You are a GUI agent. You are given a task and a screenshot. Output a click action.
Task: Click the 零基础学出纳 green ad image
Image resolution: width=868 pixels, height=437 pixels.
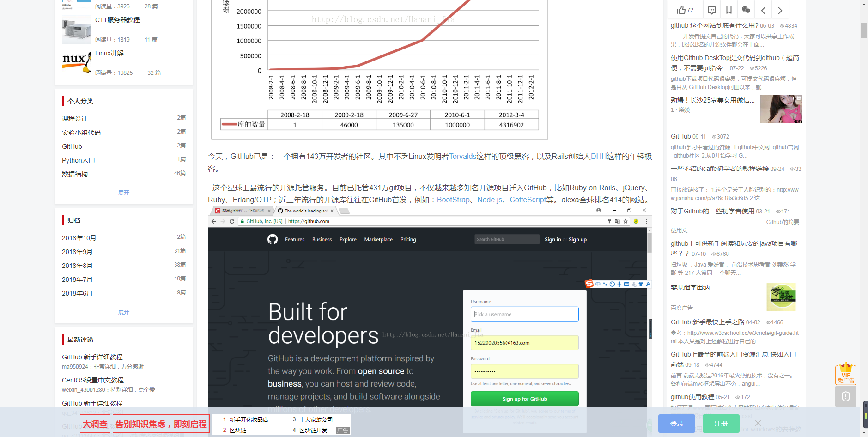point(781,297)
